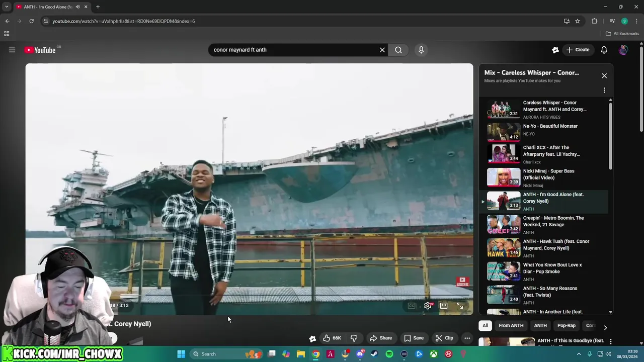Open YouTube account avatar menu
This screenshot has height=362, width=644.
pos(623,50)
